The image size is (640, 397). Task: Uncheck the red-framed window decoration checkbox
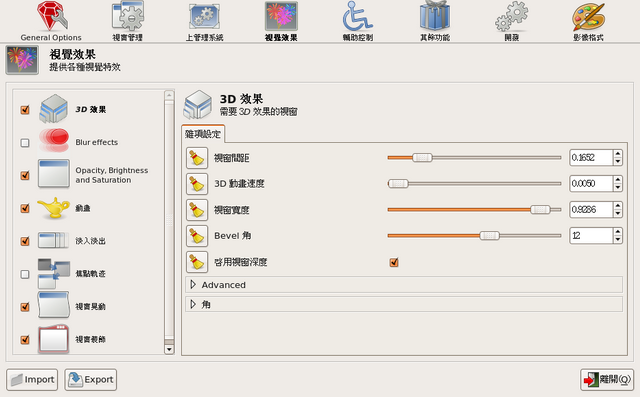point(25,339)
